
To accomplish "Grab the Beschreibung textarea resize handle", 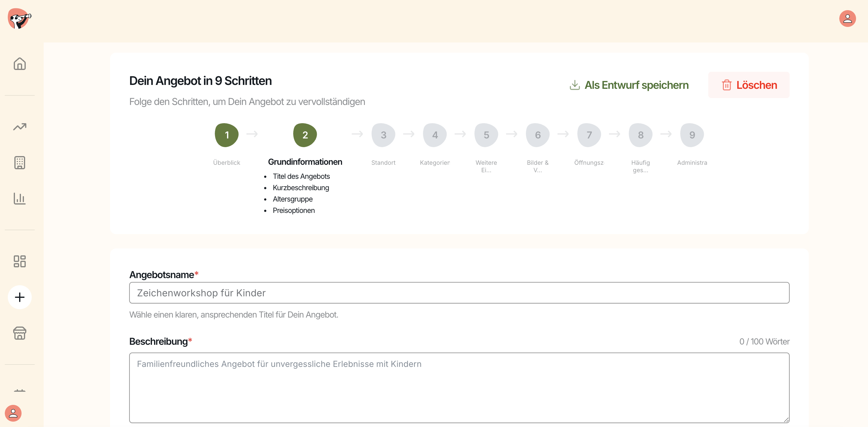I will coord(786,420).
